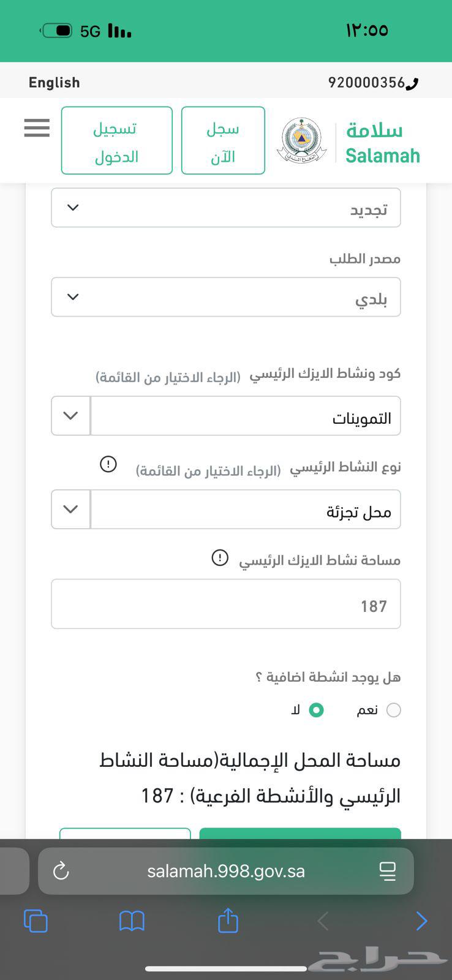452x980 pixels.
Task: Expand the تجديد request type dropdown
Action: tap(225, 208)
